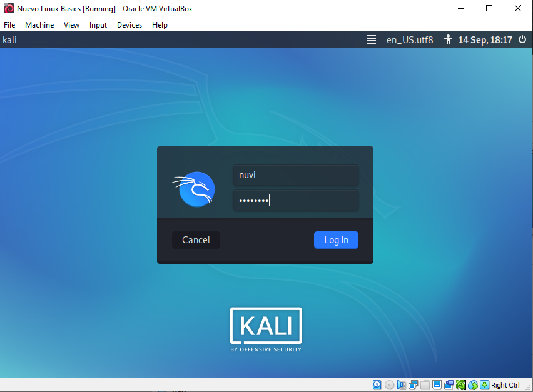Click the audio status icon in statusbar
533x392 pixels.
[x=401, y=384]
